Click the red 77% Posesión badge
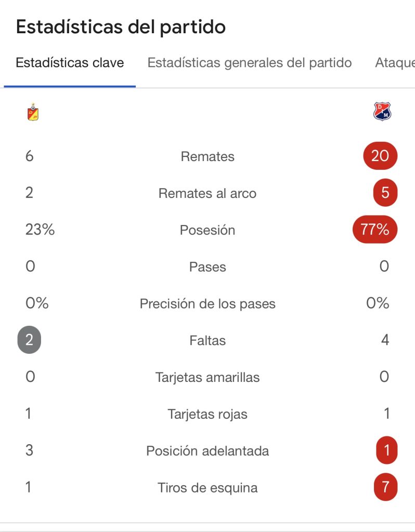 tap(375, 230)
